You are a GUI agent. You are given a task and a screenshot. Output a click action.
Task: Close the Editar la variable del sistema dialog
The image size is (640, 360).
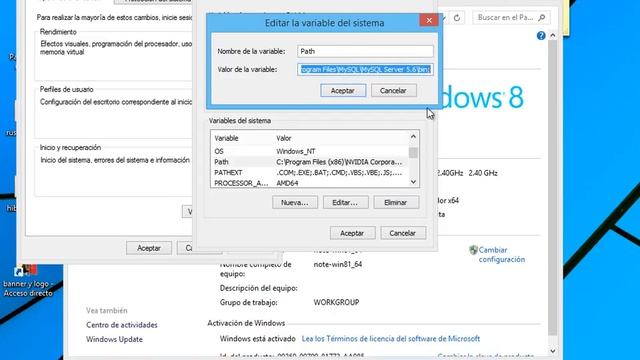coord(429,20)
